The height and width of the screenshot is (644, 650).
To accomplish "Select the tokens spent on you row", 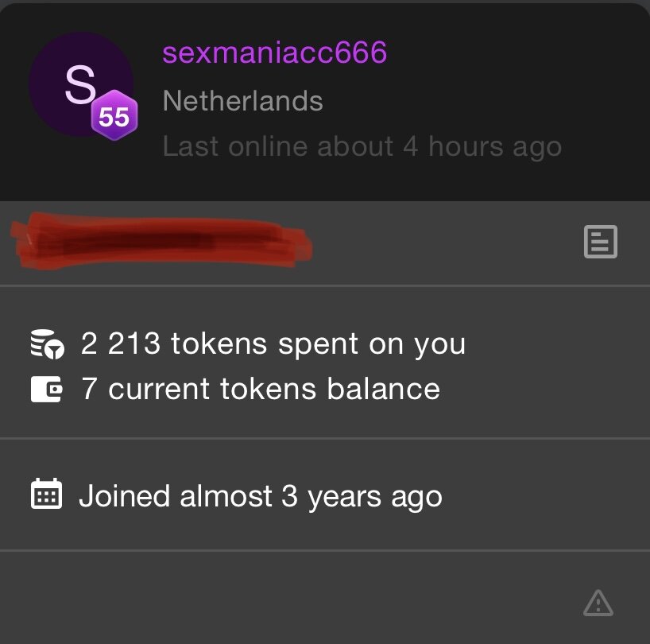I will click(x=273, y=343).
